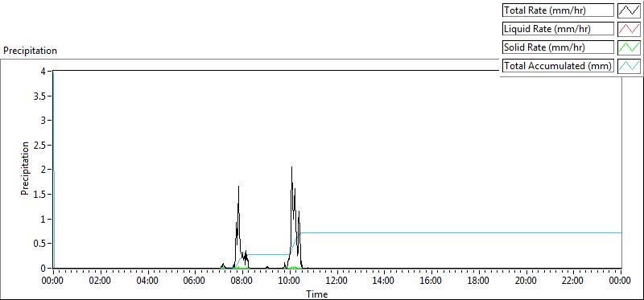Click the Total Rate black line icon
This screenshot has width=644, height=300.
coord(630,10)
